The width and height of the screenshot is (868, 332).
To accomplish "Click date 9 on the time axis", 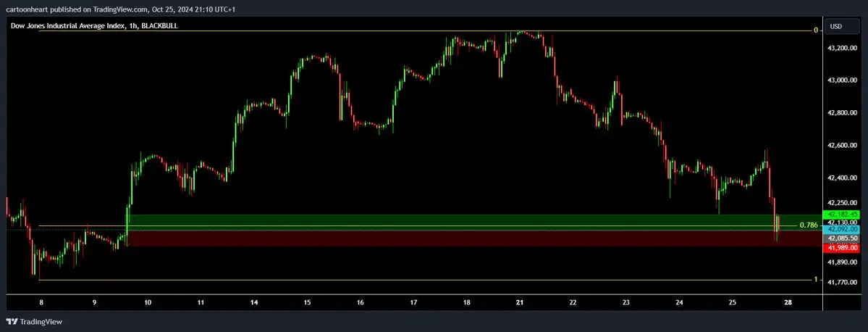I will (95, 302).
